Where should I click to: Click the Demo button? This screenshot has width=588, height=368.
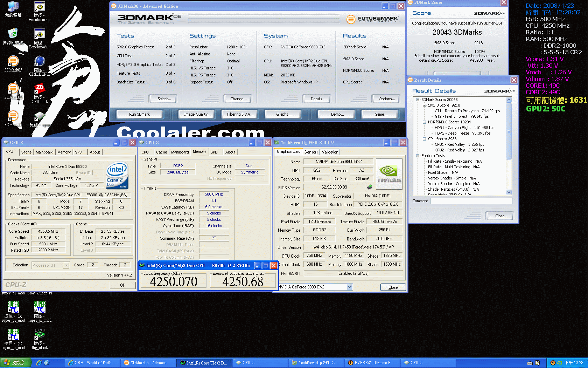click(x=337, y=114)
